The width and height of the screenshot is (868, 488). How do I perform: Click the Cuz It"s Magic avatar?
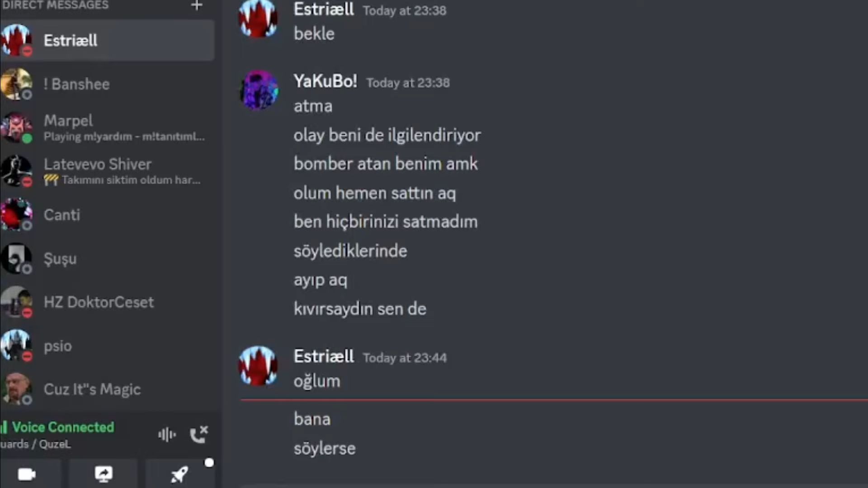[16, 389]
